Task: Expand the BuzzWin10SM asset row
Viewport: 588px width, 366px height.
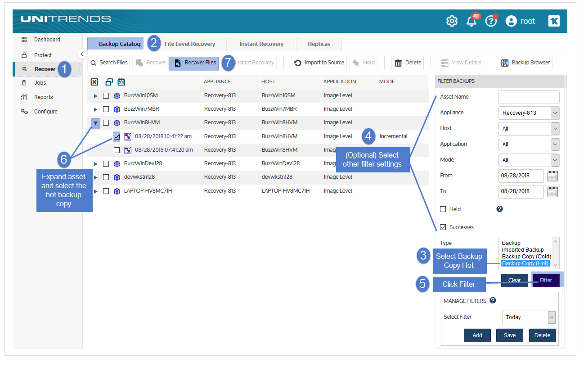Action: tap(95, 96)
